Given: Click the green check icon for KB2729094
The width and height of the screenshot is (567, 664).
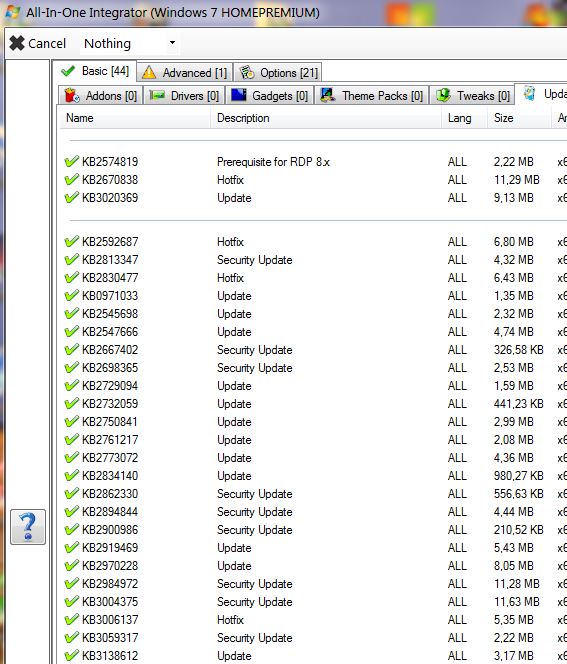Looking at the screenshot, I should (x=72, y=385).
